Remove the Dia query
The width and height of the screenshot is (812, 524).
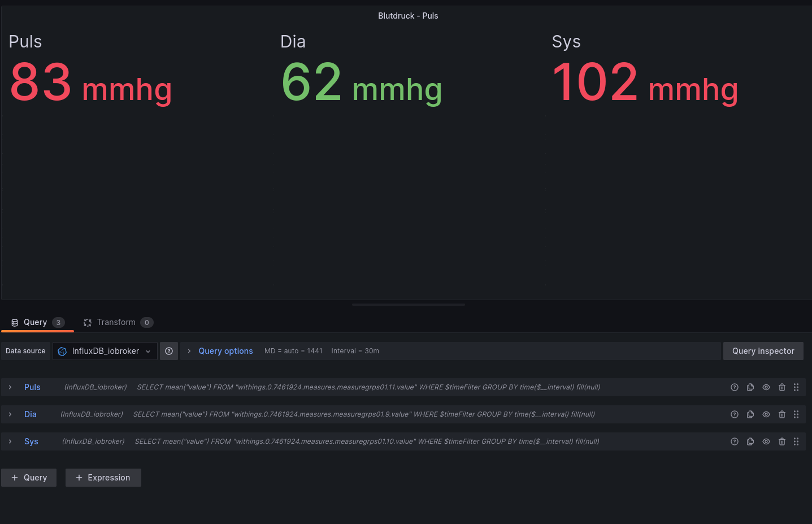(782, 414)
